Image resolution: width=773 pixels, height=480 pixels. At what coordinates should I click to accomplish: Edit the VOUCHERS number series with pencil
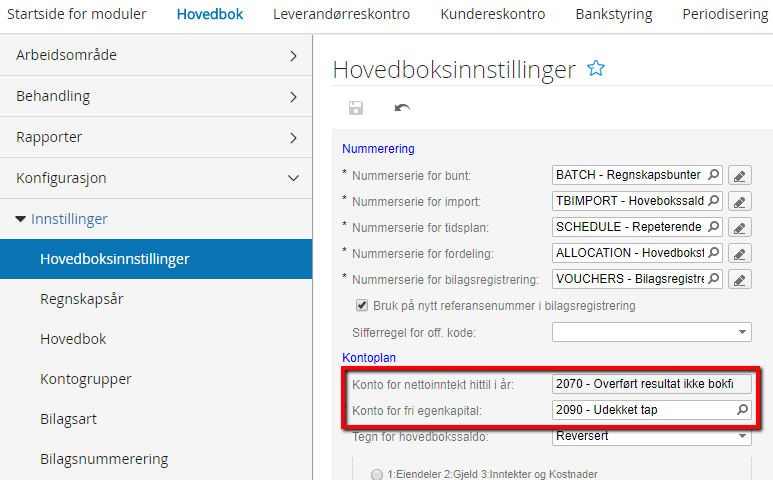(x=739, y=280)
